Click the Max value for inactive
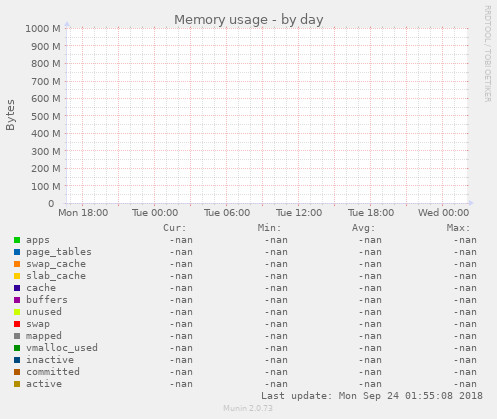The image size is (497, 419). point(465,360)
